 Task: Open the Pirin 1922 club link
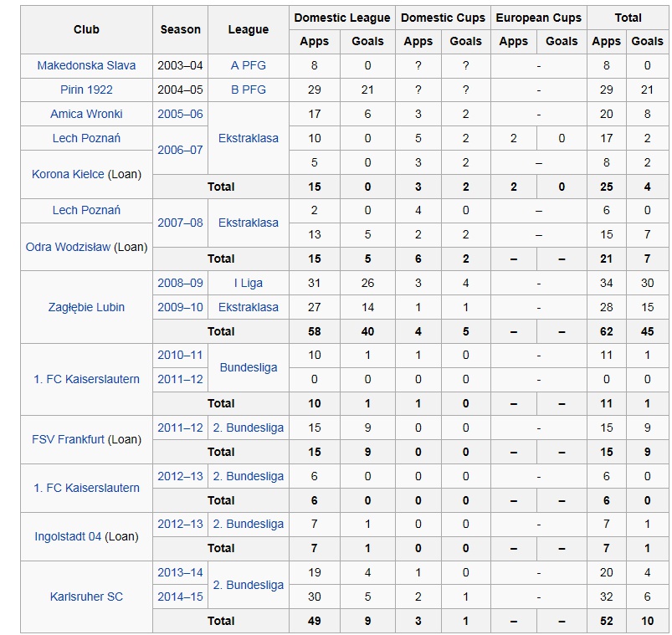point(86,90)
